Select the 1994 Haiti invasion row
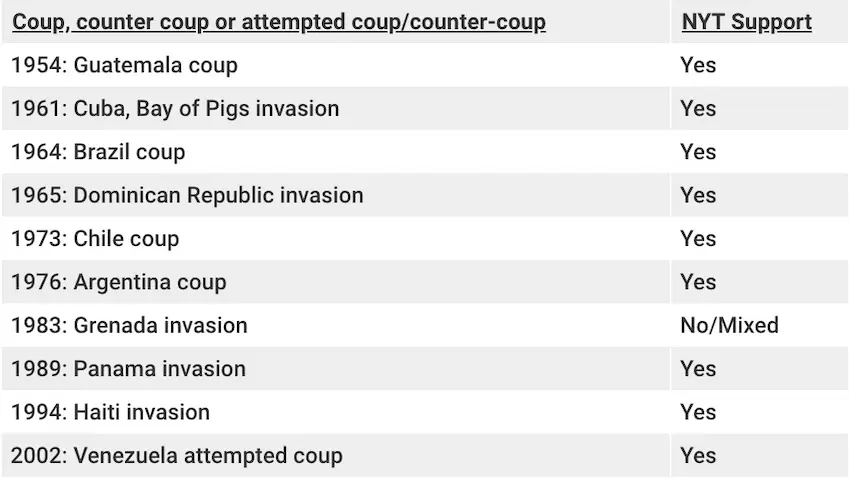This screenshot has width=850, height=478. tap(425, 412)
